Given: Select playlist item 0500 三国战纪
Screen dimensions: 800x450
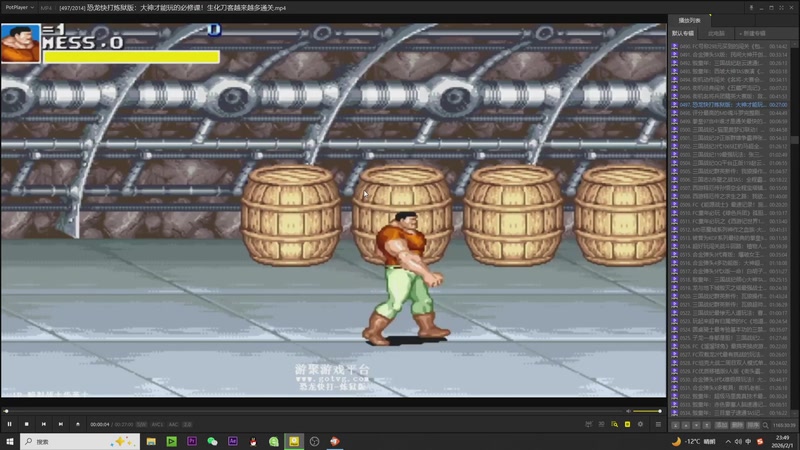Looking at the screenshot, I should tap(730, 130).
